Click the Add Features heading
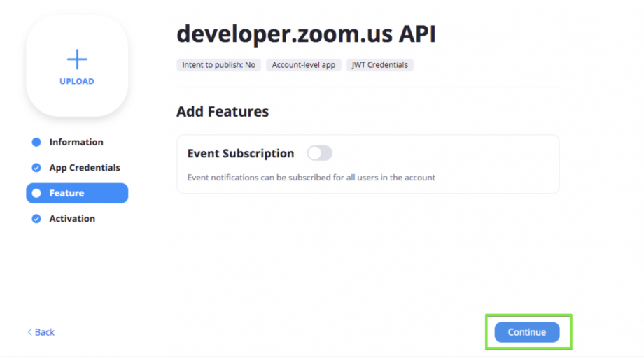 pos(223,112)
